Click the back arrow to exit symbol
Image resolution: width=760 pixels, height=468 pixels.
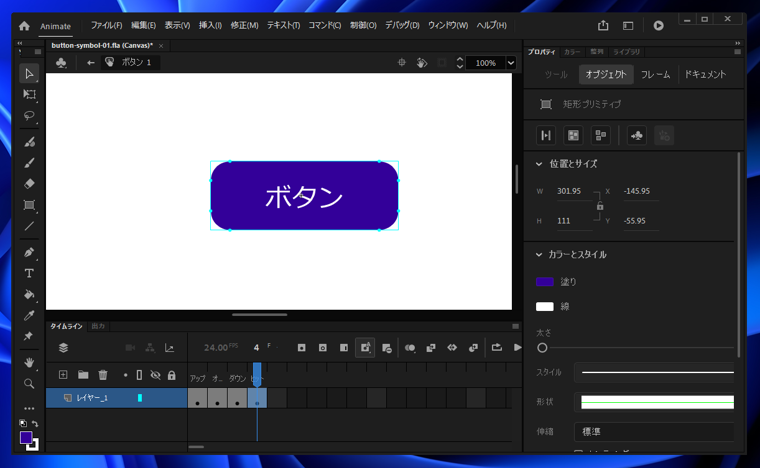(90, 62)
